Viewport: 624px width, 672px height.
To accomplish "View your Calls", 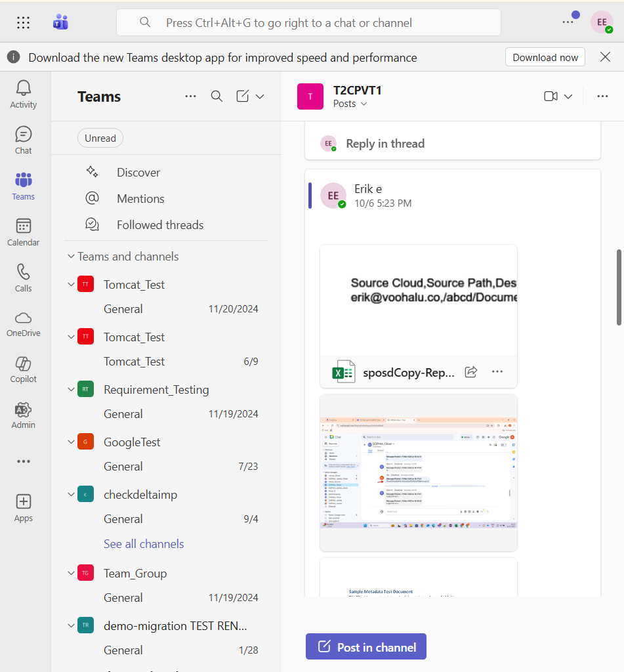I will pyautogui.click(x=23, y=277).
